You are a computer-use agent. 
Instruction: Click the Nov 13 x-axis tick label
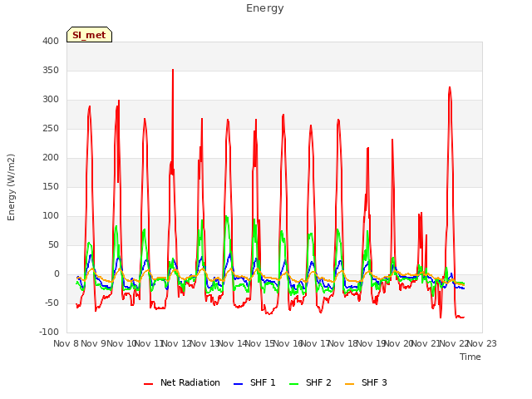[205, 343]
